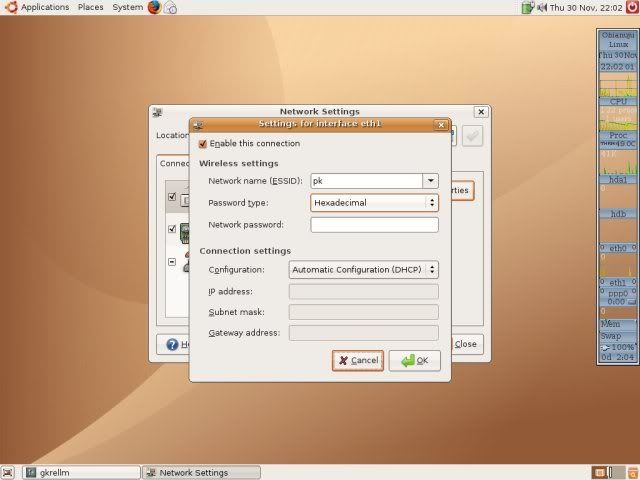Open the System menu
This screenshot has height=480, width=640.
(127, 7)
